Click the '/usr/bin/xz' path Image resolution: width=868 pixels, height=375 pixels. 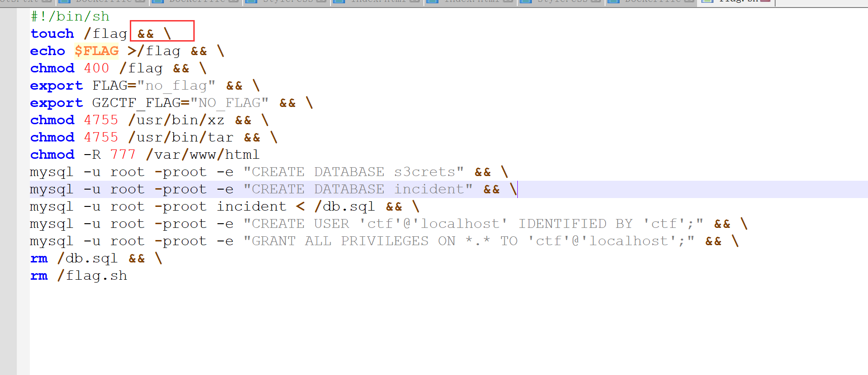176,120
